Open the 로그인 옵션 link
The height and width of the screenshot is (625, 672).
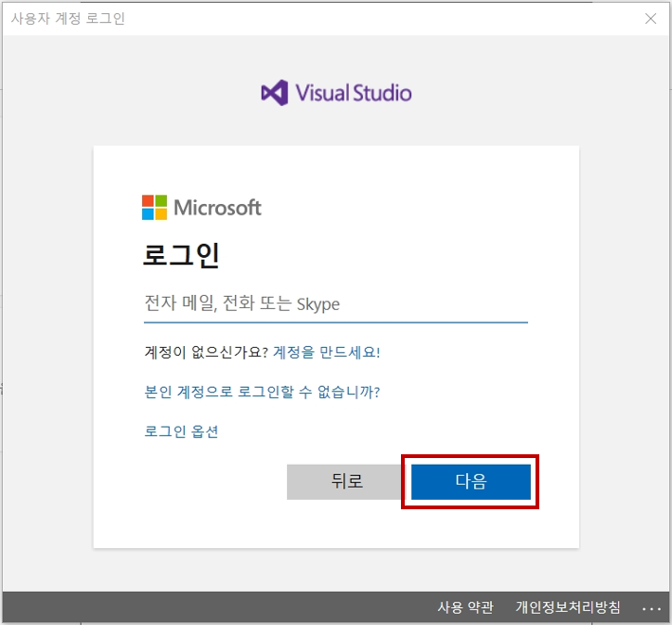tap(181, 432)
